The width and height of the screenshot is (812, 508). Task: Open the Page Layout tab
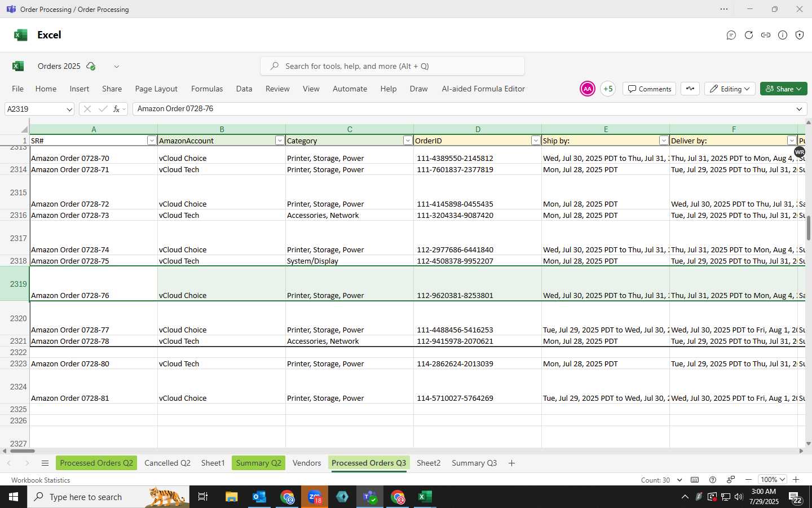pyautogui.click(x=156, y=89)
